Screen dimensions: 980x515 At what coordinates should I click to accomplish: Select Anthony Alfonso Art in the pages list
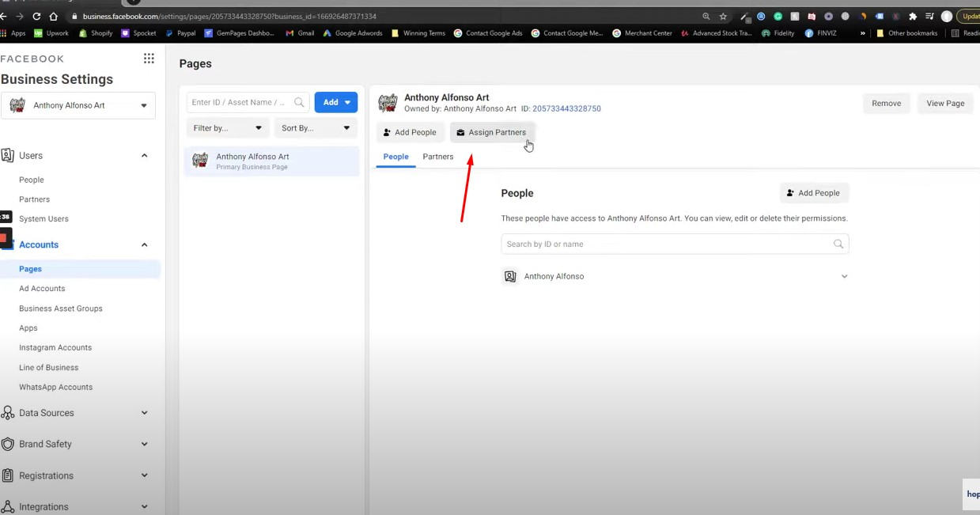click(x=271, y=161)
